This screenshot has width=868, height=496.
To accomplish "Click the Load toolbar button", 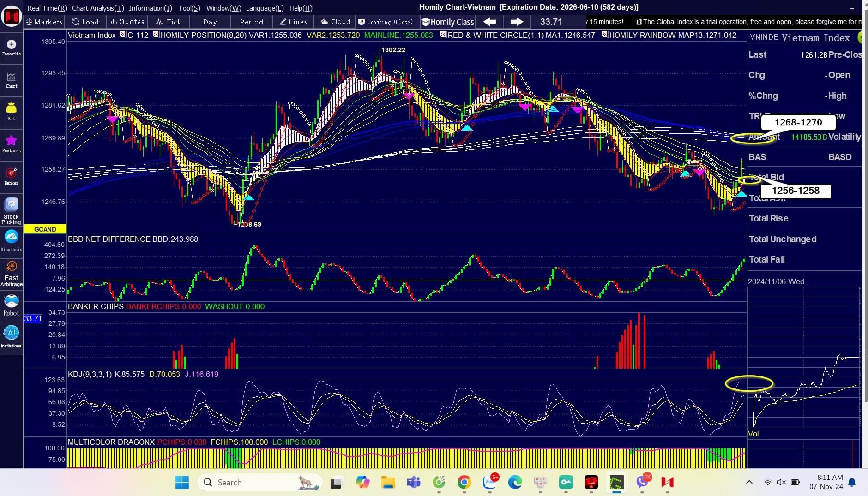I will click(86, 22).
